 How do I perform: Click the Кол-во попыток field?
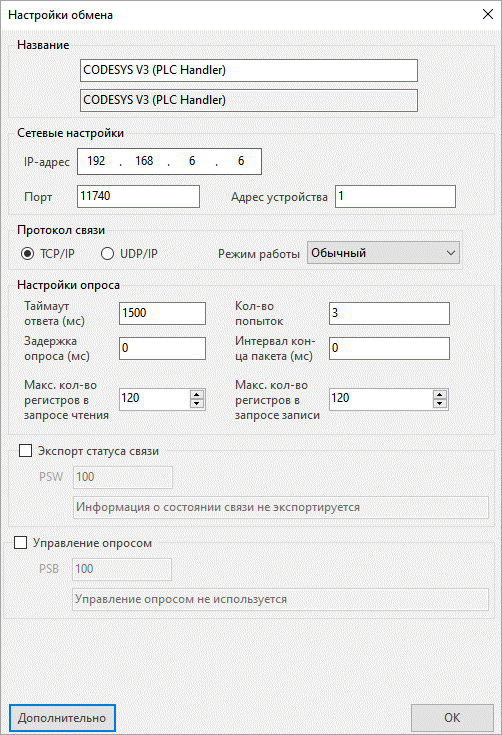point(389,314)
